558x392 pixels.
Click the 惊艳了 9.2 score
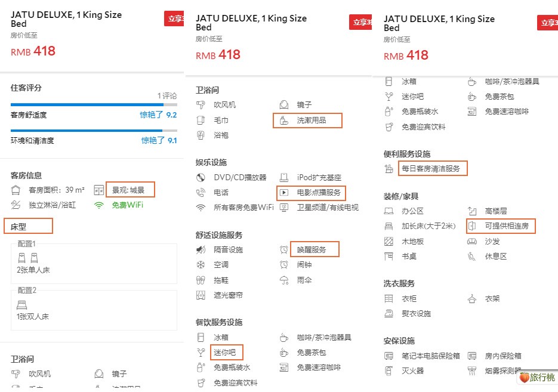tap(158, 115)
